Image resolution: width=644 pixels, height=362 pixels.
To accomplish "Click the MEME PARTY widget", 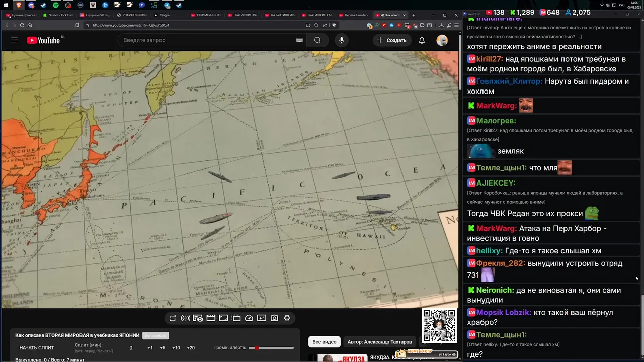I will [427, 354].
